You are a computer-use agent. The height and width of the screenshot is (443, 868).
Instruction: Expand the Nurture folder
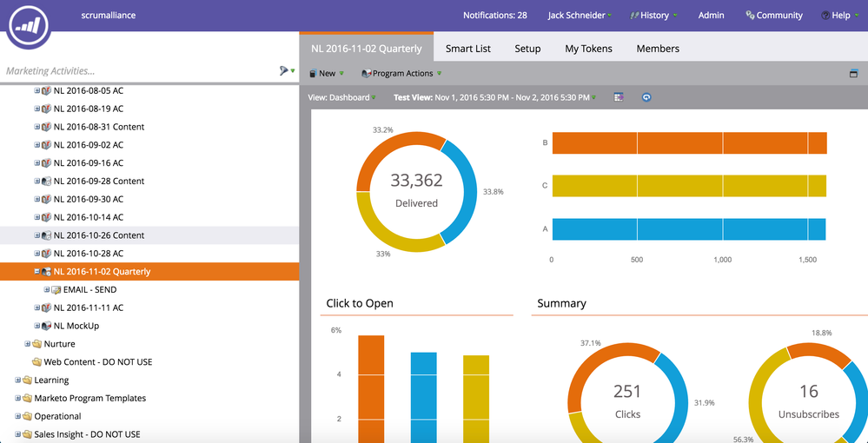[x=28, y=344]
